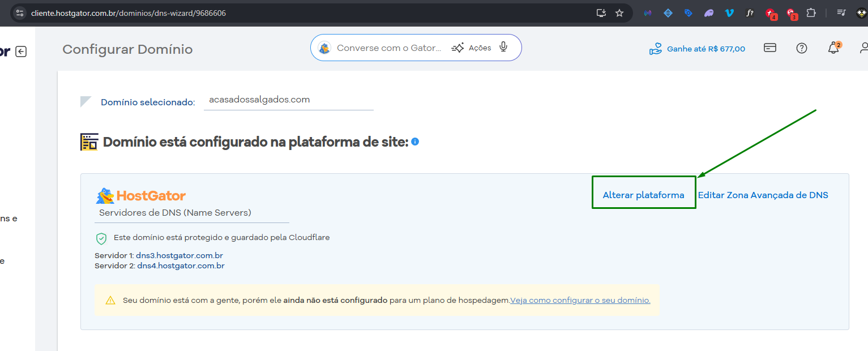
Task: Open the billing credit card icon
Action: (x=770, y=48)
